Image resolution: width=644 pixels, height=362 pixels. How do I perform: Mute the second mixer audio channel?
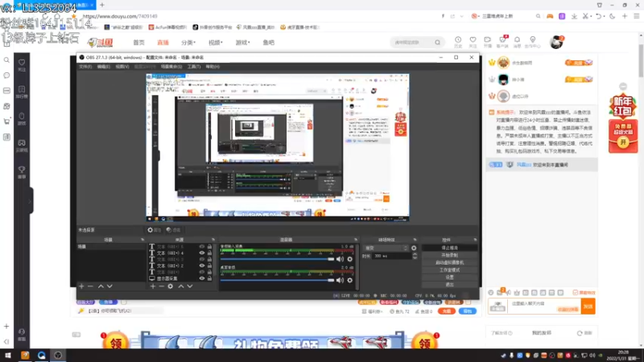(x=340, y=280)
